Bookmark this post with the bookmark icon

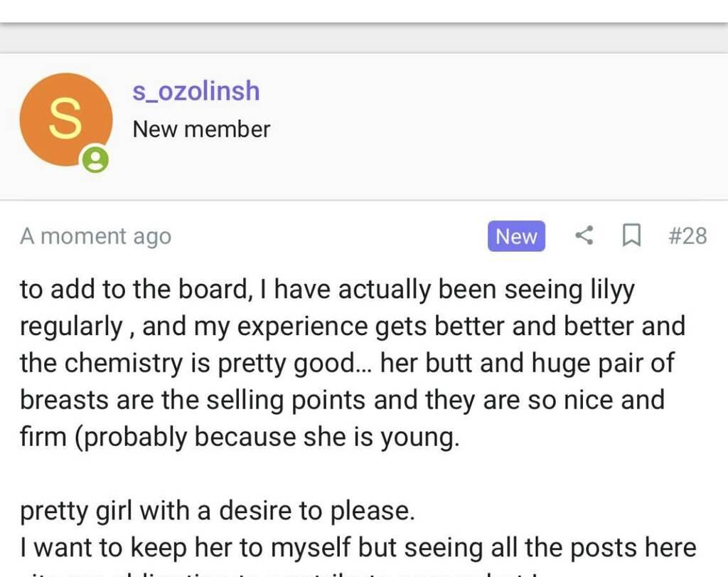coord(631,235)
